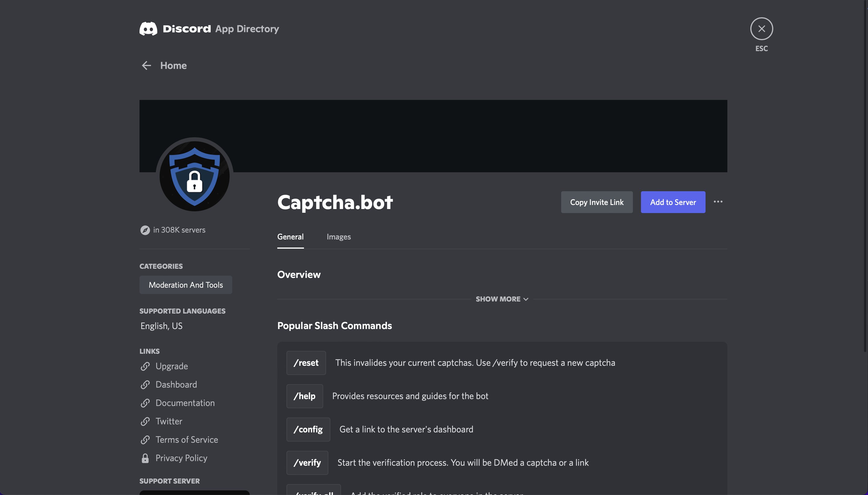Image resolution: width=868 pixels, height=495 pixels.
Task: Click the back arrow next to Home
Action: tap(146, 65)
